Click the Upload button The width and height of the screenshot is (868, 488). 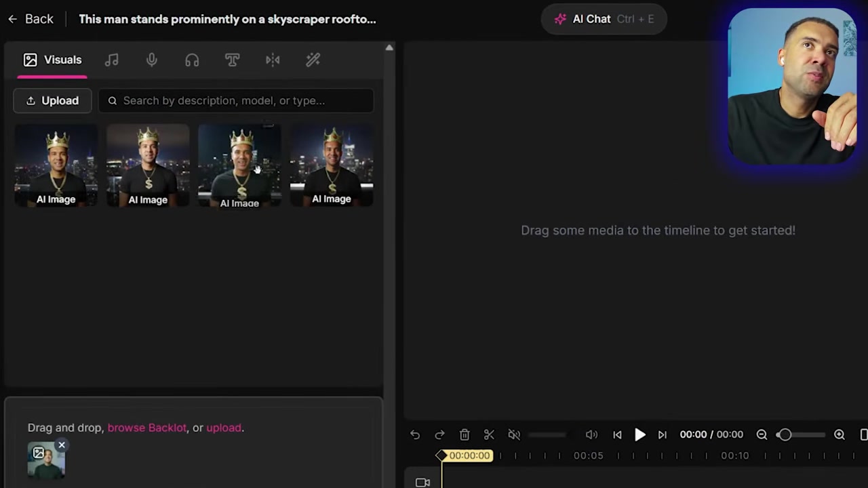pos(52,100)
